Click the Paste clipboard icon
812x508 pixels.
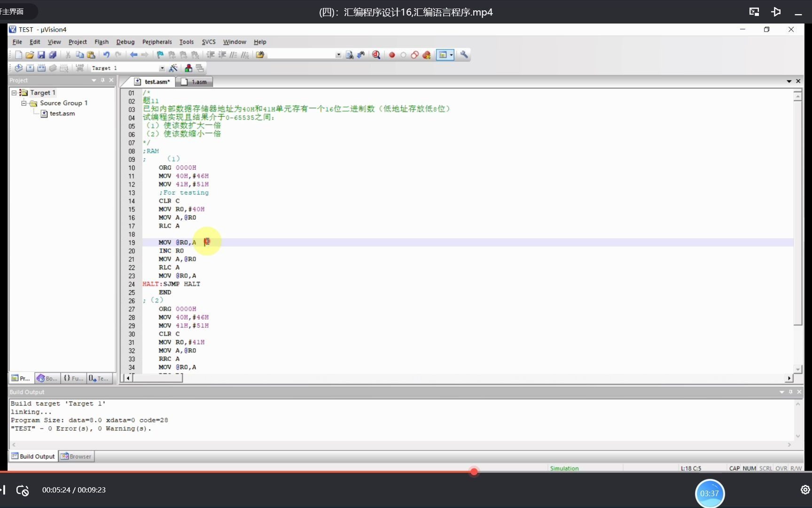tap(91, 55)
